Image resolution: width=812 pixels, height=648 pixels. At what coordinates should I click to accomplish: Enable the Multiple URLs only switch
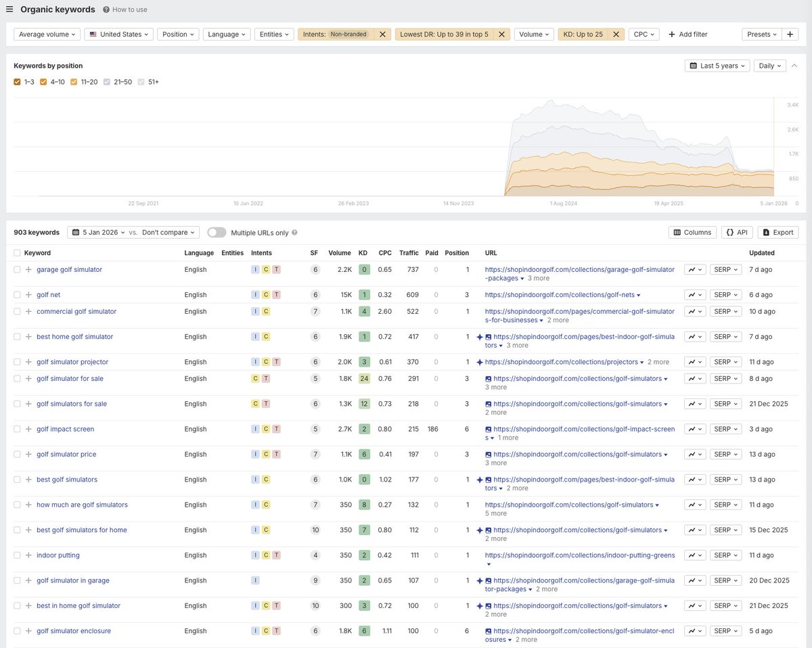click(217, 232)
